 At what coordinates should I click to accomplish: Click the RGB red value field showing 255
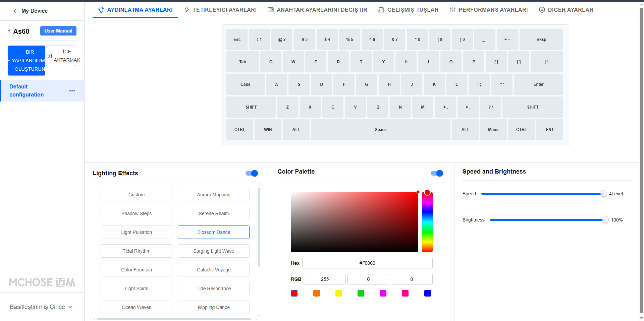point(325,279)
